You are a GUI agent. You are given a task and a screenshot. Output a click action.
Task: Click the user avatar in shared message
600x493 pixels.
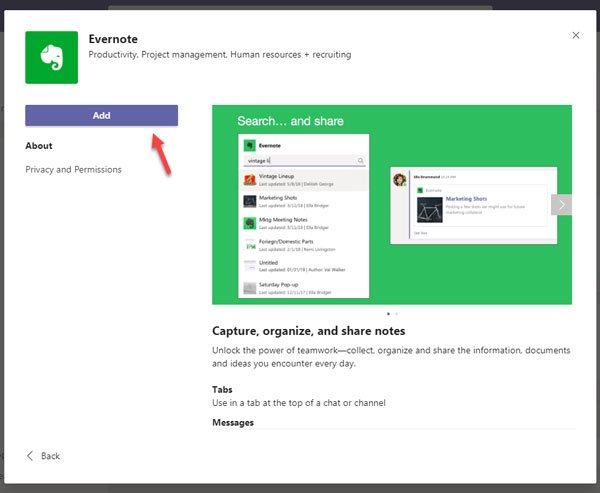[x=399, y=180]
